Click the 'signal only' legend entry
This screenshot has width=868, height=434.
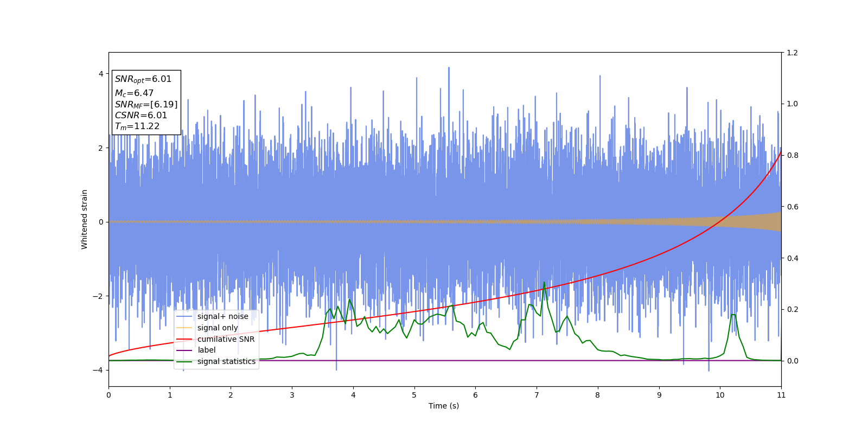click(x=207, y=328)
